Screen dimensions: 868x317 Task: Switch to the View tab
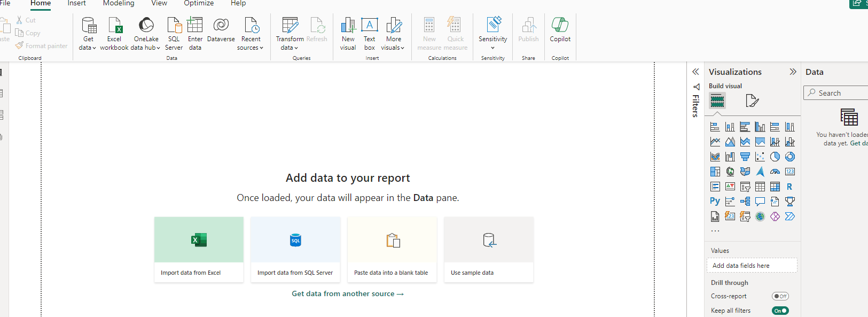159,3
